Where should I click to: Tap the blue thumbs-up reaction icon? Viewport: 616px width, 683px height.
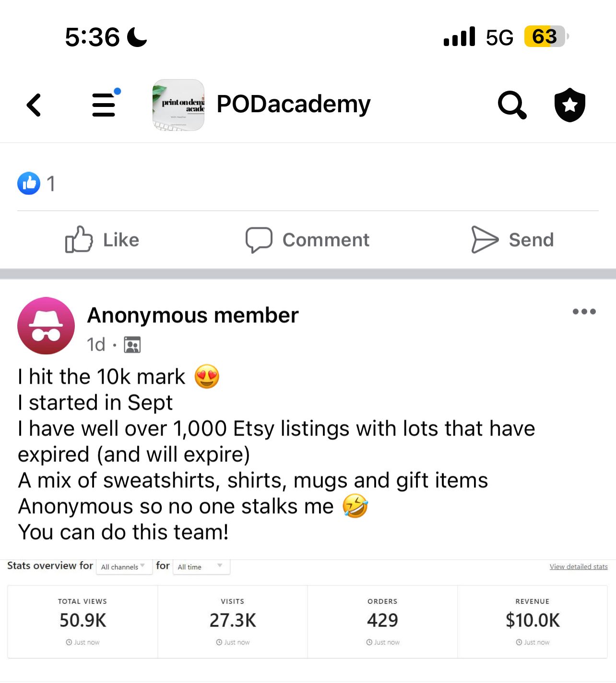(x=29, y=183)
